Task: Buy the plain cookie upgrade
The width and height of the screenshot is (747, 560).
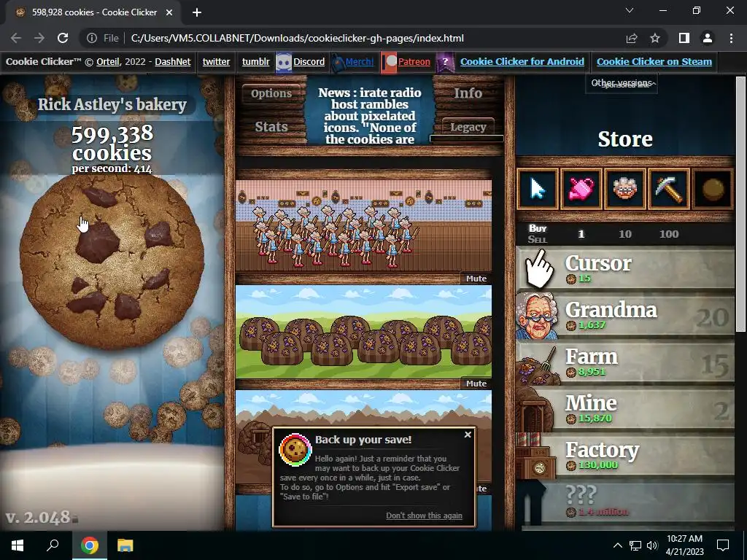Action: tap(713, 189)
